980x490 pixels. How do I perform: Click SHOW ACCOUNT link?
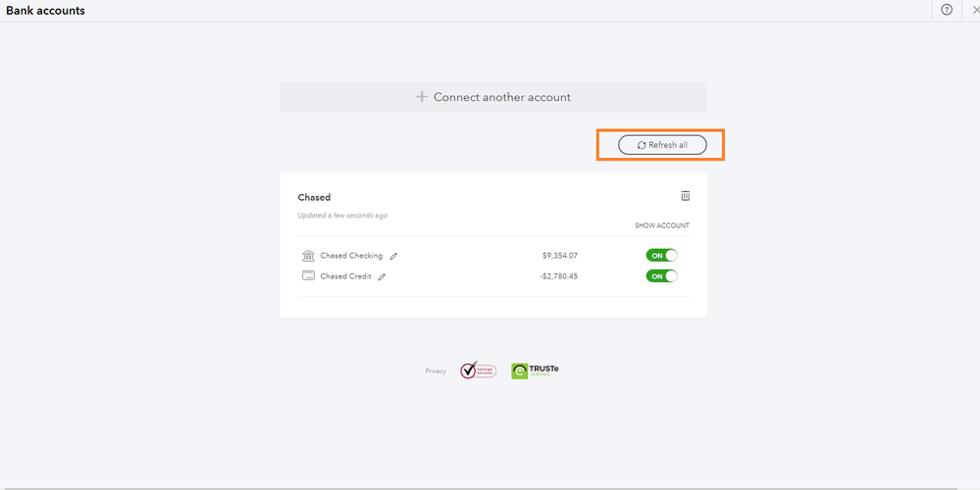(662, 226)
